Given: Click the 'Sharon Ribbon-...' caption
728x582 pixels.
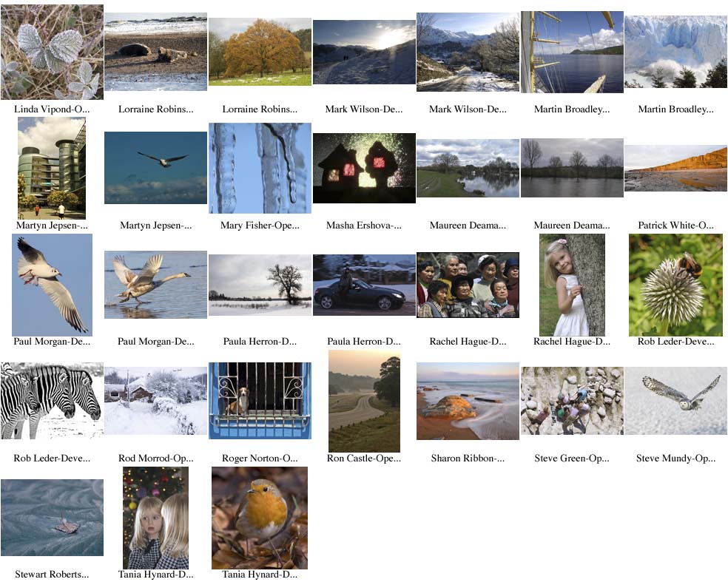Looking at the screenshot, I should [468, 458].
